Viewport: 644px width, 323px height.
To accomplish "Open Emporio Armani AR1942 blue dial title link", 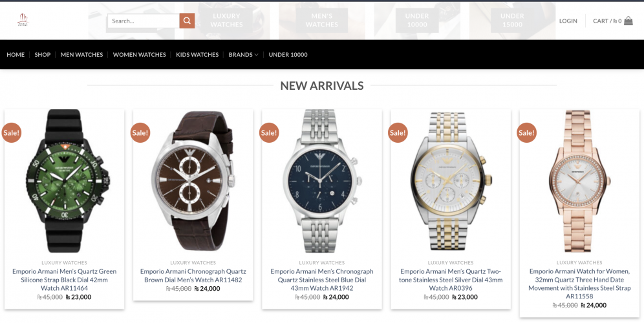I will pyautogui.click(x=322, y=280).
